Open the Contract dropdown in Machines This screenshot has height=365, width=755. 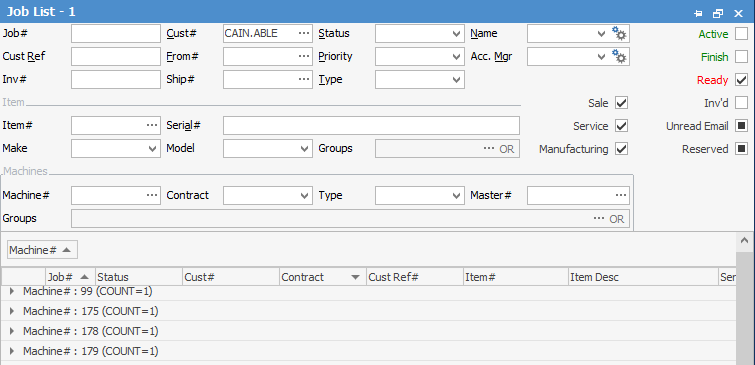point(305,196)
